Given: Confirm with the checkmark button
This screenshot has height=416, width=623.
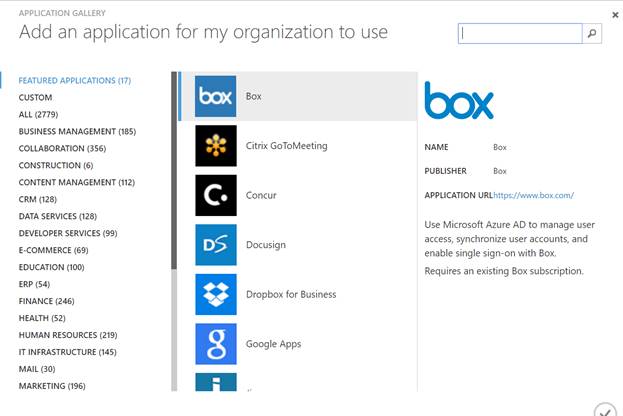Looking at the screenshot, I should [604, 410].
